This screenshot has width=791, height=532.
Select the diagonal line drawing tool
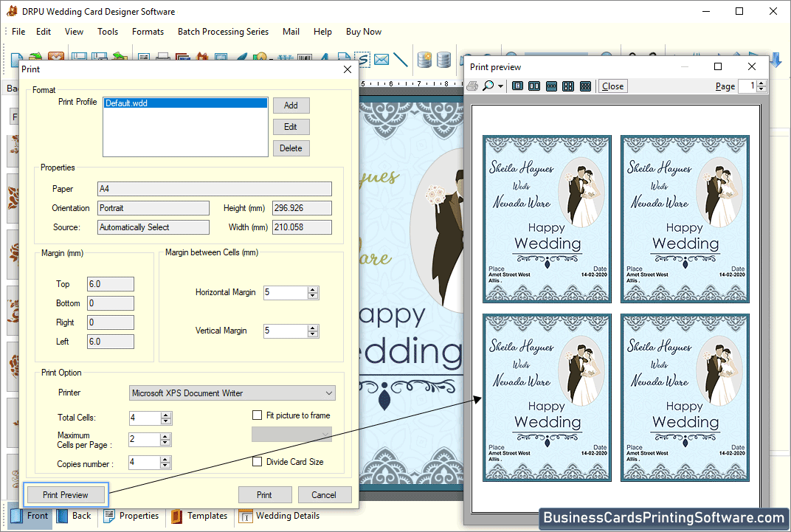[x=400, y=60]
